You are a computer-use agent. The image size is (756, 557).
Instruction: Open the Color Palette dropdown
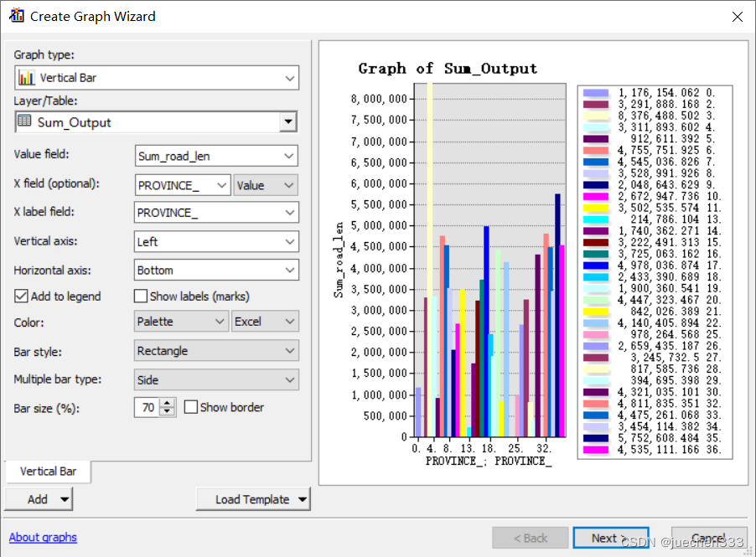click(181, 322)
